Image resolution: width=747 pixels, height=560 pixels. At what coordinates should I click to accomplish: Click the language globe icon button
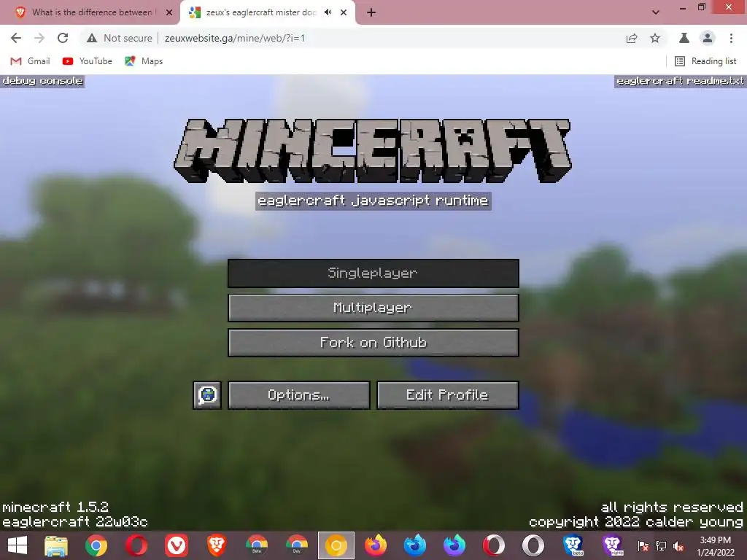[x=207, y=394]
